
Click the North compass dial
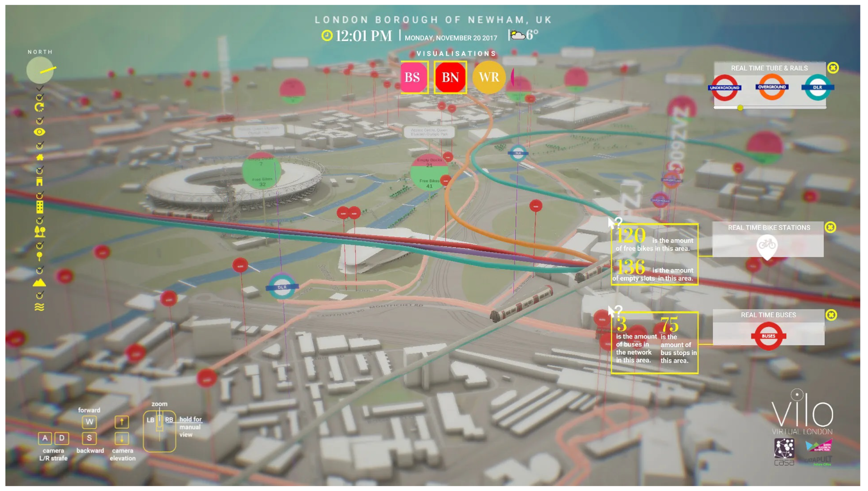40,70
